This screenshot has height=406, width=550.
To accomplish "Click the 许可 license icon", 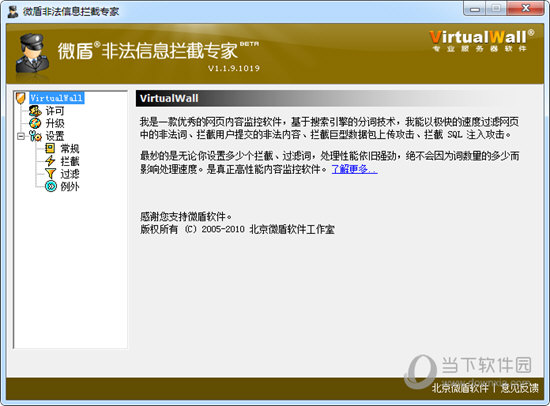I will (x=35, y=111).
